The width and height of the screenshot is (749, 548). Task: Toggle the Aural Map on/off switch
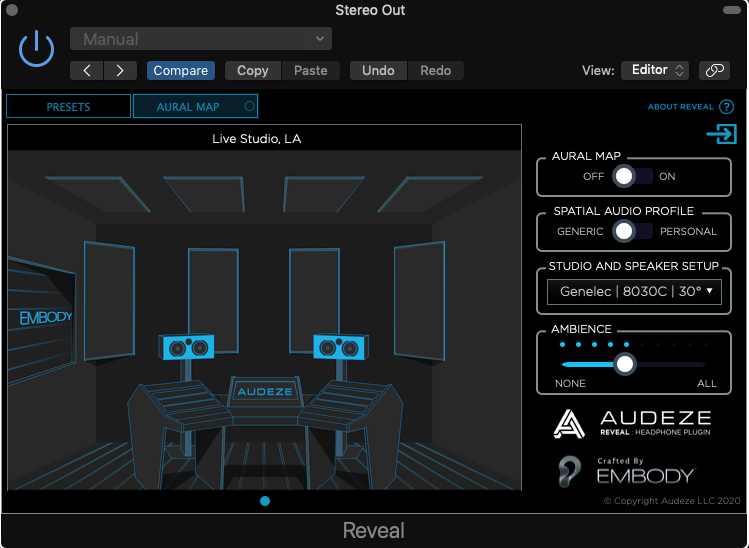coord(632,176)
